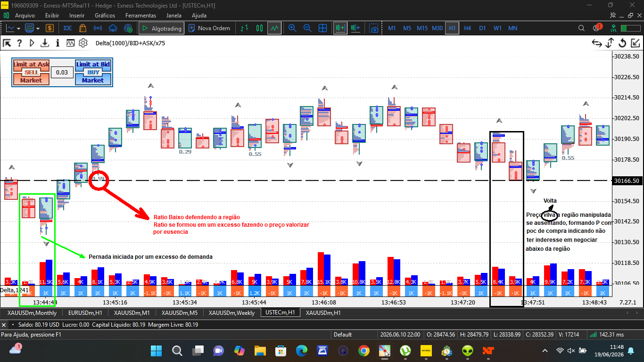Click the zoom out magnifier icon

tap(307, 28)
